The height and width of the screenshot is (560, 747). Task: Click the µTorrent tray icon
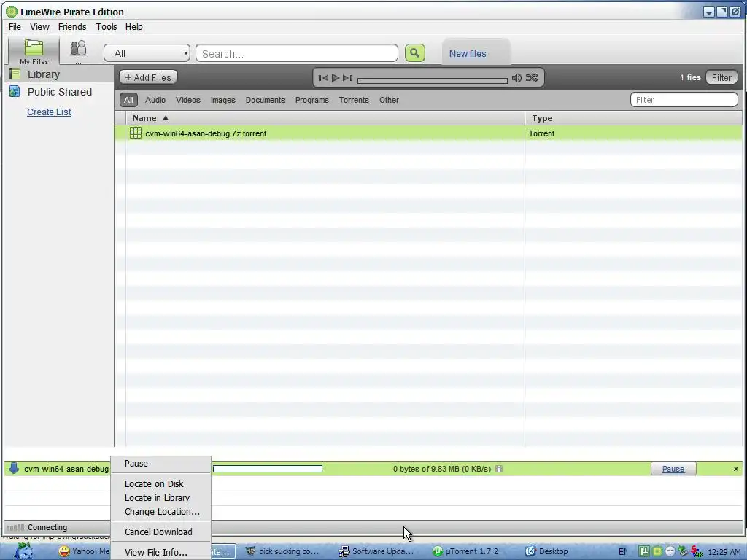click(644, 551)
